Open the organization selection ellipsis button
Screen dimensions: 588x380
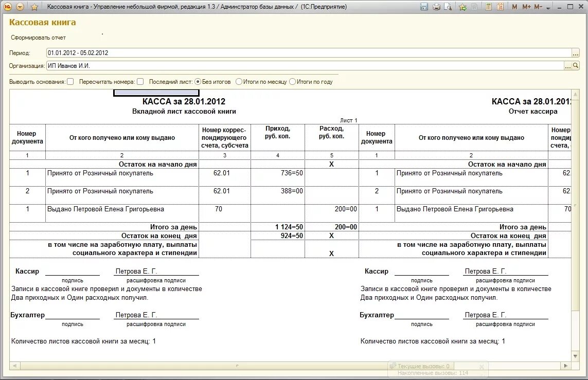point(567,66)
